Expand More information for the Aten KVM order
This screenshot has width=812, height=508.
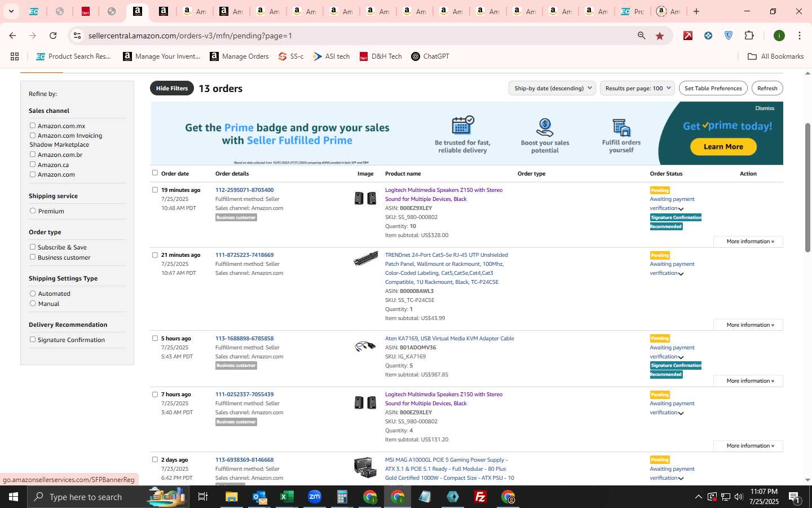[x=748, y=381]
